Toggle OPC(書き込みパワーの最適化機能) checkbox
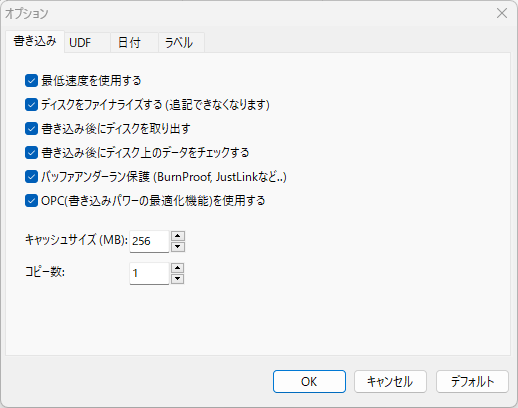The image size is (518, 408). 31,201
